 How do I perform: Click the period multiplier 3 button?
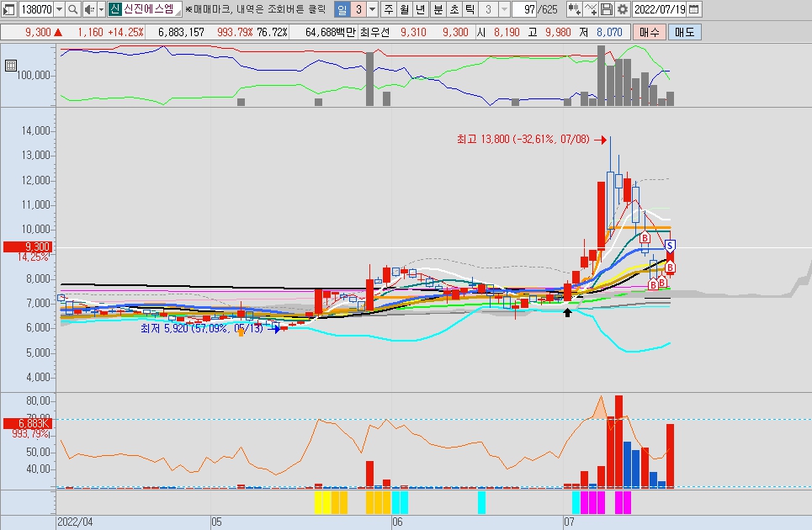click(x=358, y=9)
